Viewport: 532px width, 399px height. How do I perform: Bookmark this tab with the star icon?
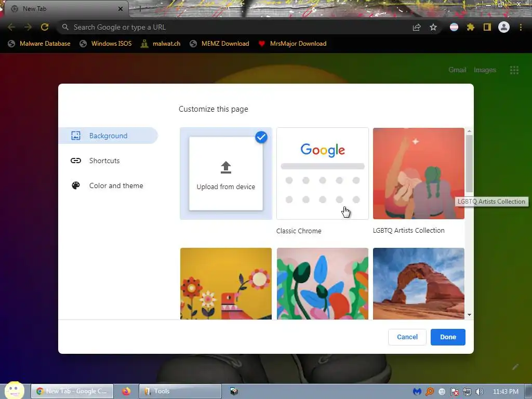(x=433, y=28)
